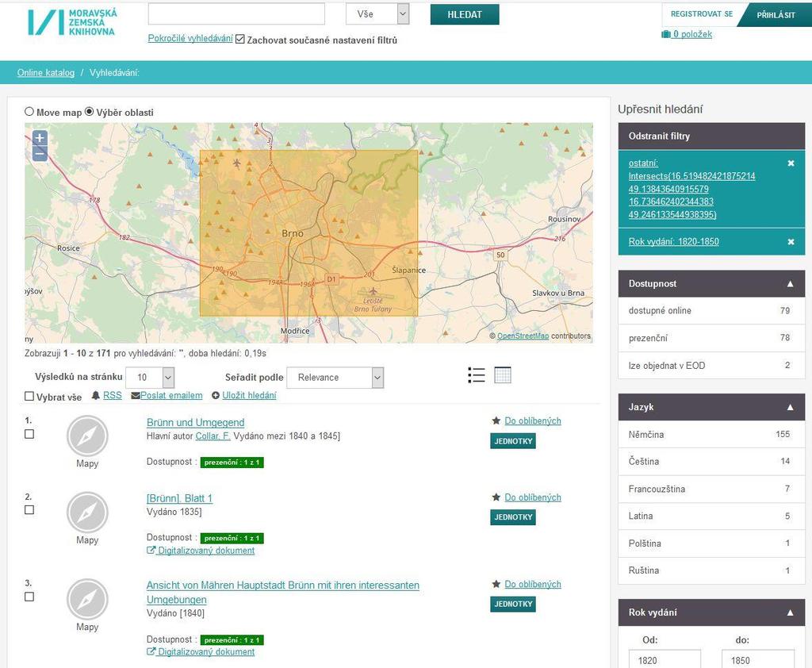Image resolution: width=812 pixels, height=668 pixels.
Task: Click the briefcase icon next to 0 položek
Action: [666, 34]
